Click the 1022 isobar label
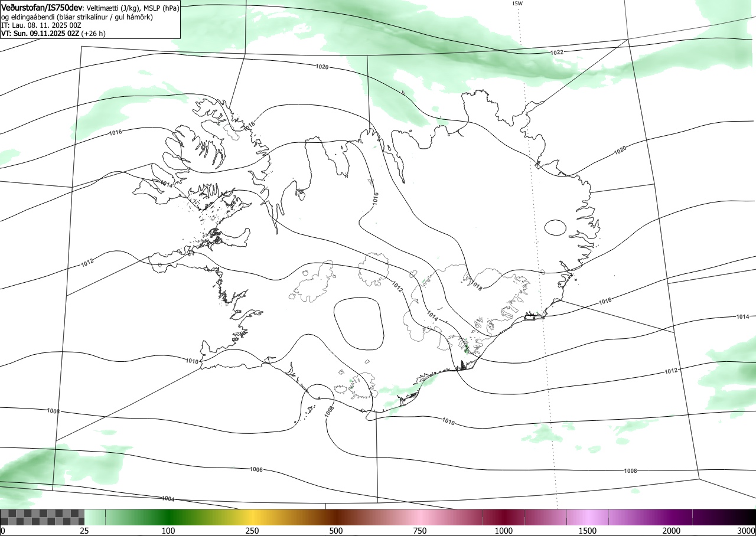This screenshot has width=756, height=536. [x=556, y=53]
